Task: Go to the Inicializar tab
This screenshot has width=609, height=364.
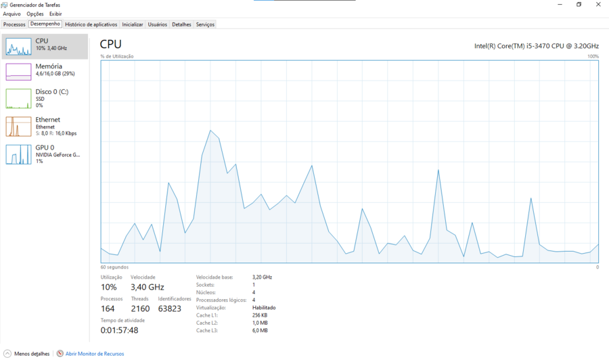Action: [x=133, y=24]
